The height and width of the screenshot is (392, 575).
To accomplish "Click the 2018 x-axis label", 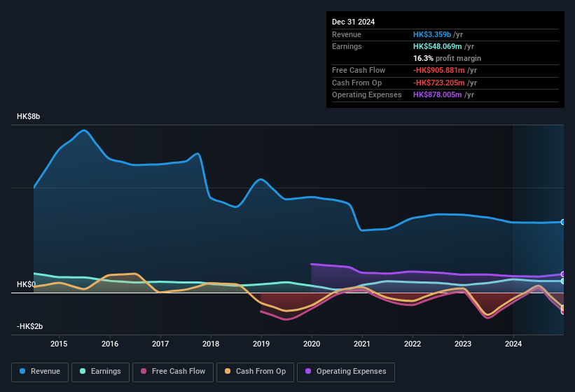I will (x=211, y=344).
